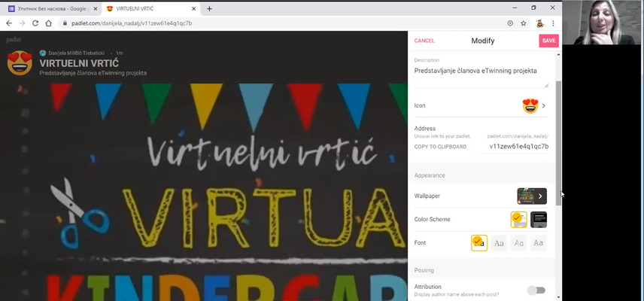Click the Posting section label
Image resolution: width=644 pixels, height=301 pixels.
coord(424,270)
